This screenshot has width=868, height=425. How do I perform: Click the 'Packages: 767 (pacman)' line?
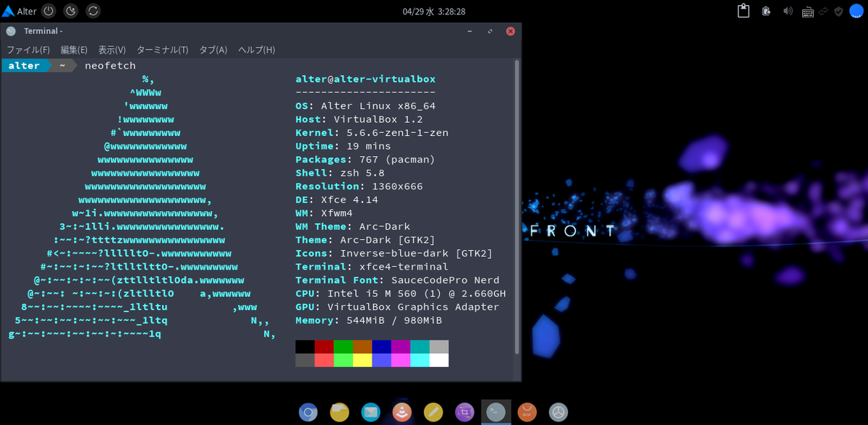pos(365,160)
